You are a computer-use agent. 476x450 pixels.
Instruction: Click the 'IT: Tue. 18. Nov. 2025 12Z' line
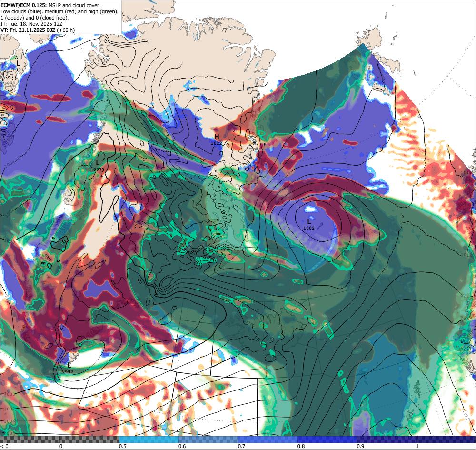[31, 24]
